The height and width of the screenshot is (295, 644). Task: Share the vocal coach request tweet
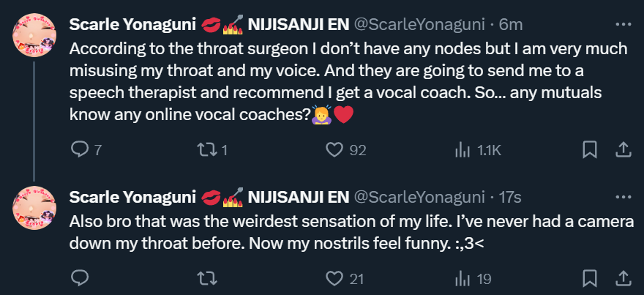(x=623, y=149)
